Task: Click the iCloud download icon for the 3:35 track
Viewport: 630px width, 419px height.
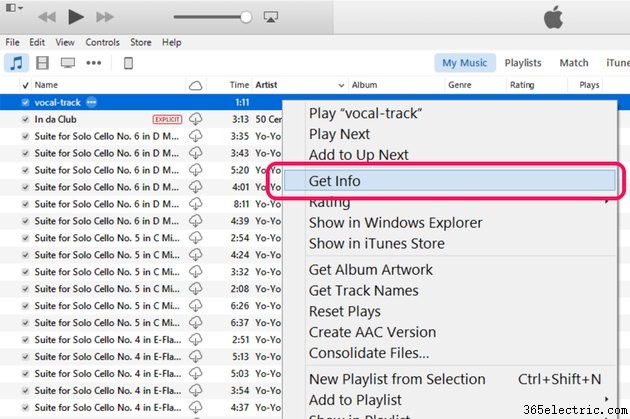Action: pos(195,136)
